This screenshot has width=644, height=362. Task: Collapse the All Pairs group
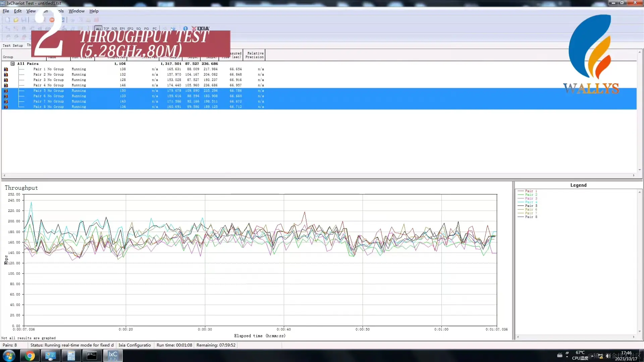13,64
